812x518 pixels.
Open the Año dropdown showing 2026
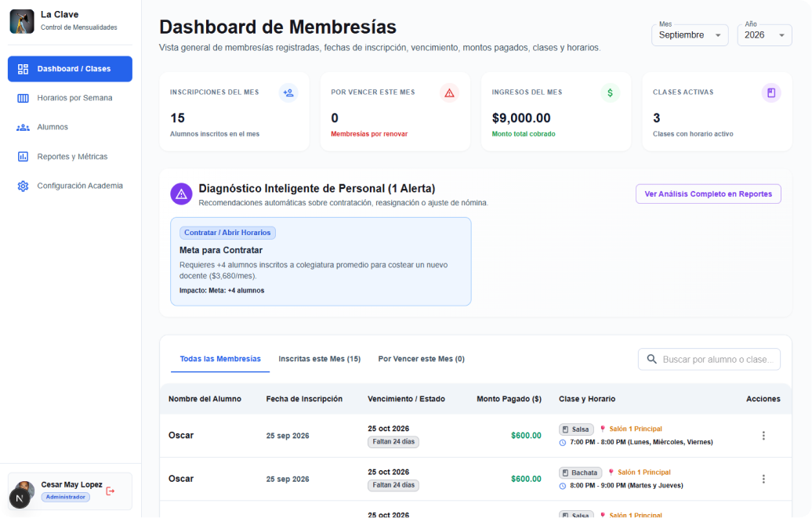(x=764, y=35)
